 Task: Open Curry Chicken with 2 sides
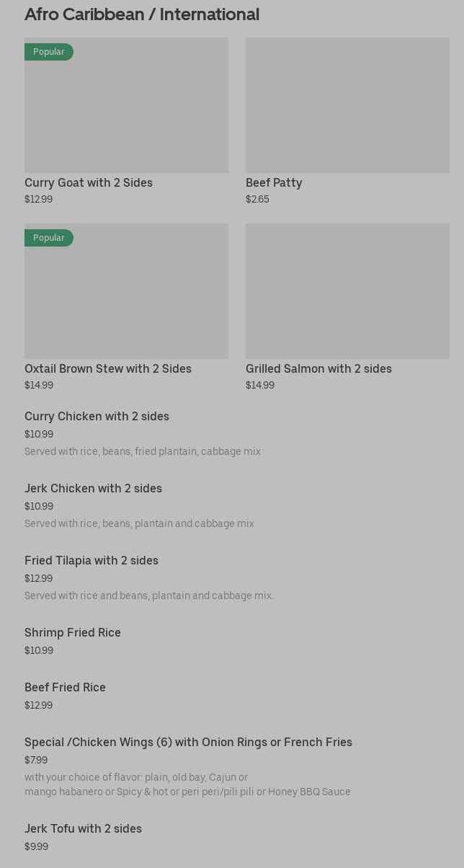97,417
